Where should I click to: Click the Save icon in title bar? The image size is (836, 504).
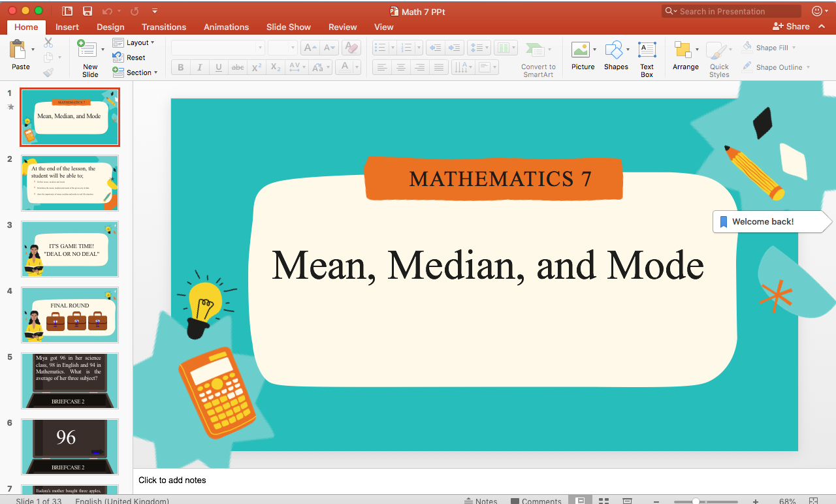pyautogui.click(x=88, y=11)
